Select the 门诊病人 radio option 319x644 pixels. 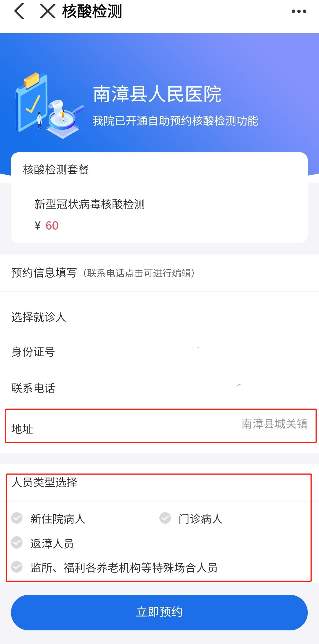point(165,518)
